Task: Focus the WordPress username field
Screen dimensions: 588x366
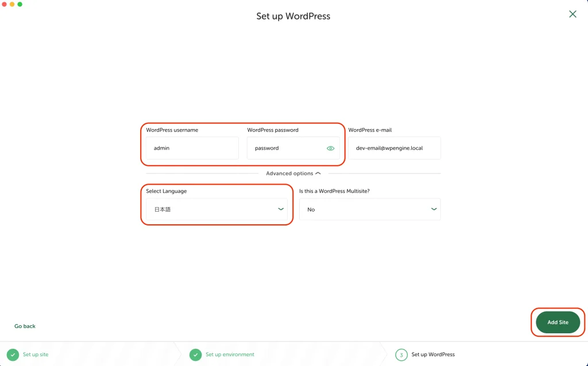Action: pos(192,148)
